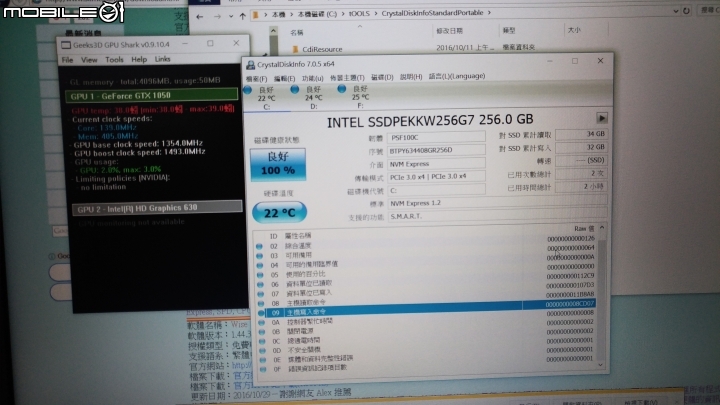The width and height of the screenshot is (720, 405).
Task: Click features field showing S.M.A.R.T.
Action: tap(497, 216)
